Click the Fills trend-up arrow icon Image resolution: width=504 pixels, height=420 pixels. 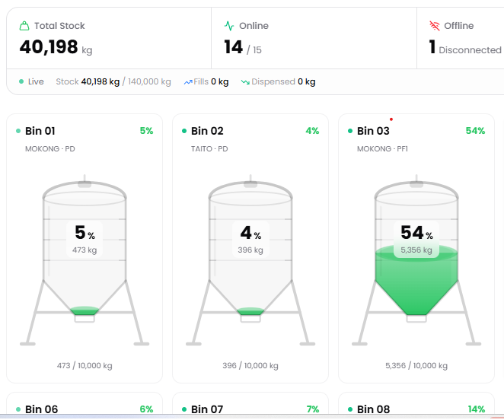pyautogui.click(x=188, y=82)
